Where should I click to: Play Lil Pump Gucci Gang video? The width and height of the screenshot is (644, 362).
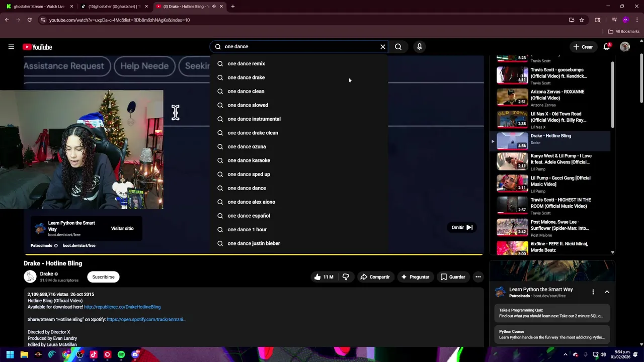551,184
